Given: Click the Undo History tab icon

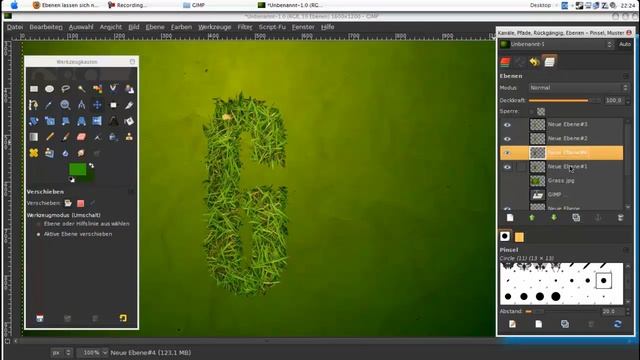Looking at the screenshot, I should click(535, 62).
